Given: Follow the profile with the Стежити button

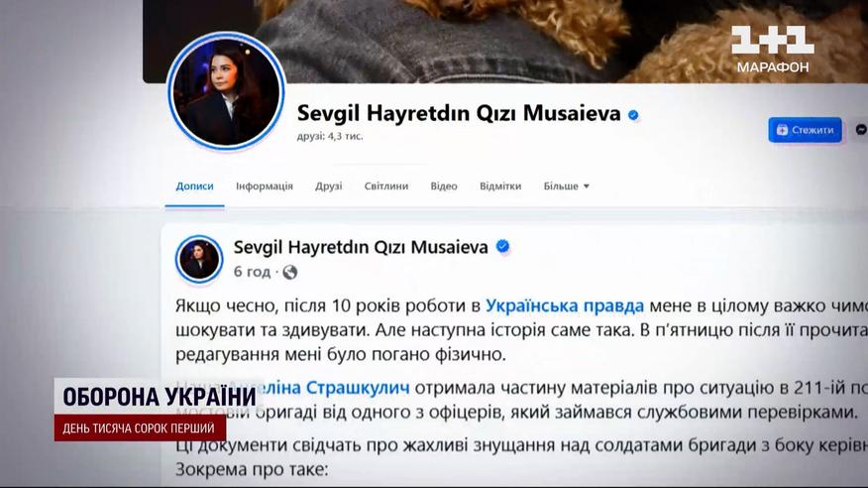Looking at the screenshot, I should pos(805,130).
